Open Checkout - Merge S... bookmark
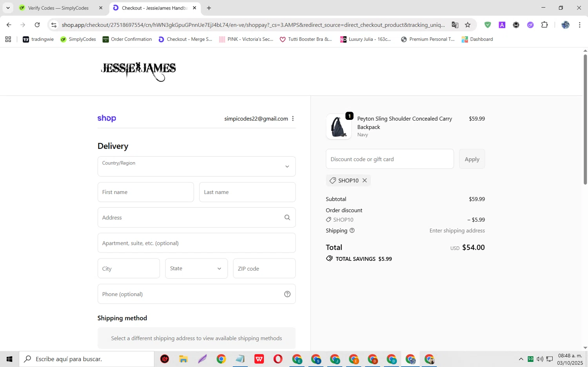The width and height of the screenshot is (588, 367). (x=185, y=39)
